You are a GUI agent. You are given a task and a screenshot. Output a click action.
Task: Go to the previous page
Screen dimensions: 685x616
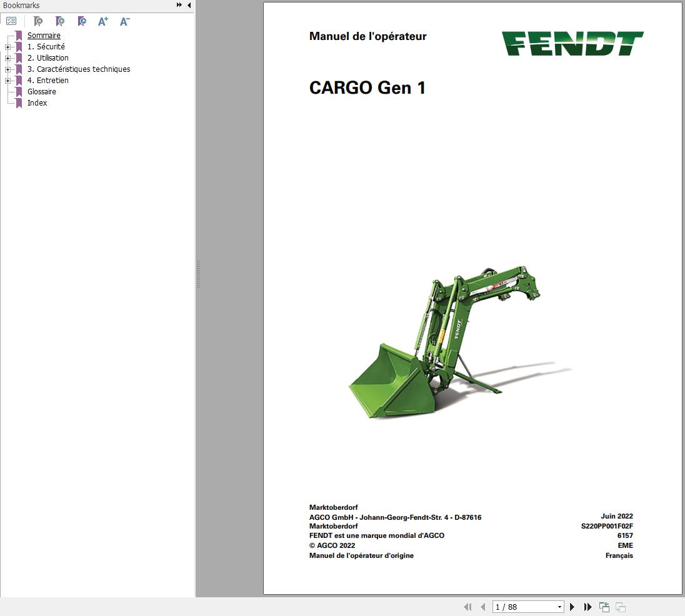tap(482, 607)
